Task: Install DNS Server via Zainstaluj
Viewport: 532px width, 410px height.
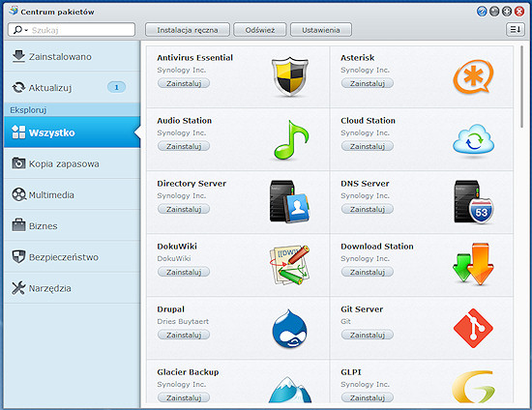Action: pos(368,209)
